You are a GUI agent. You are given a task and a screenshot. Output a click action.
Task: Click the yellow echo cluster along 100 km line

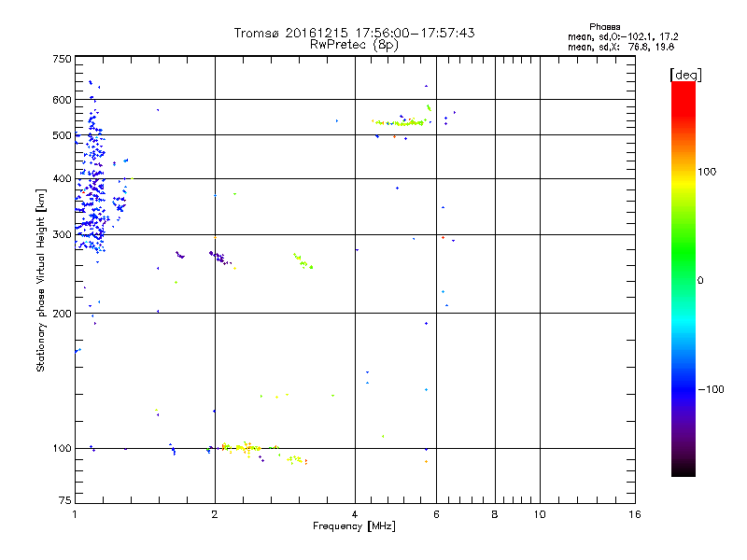click(x=241, y=448)
